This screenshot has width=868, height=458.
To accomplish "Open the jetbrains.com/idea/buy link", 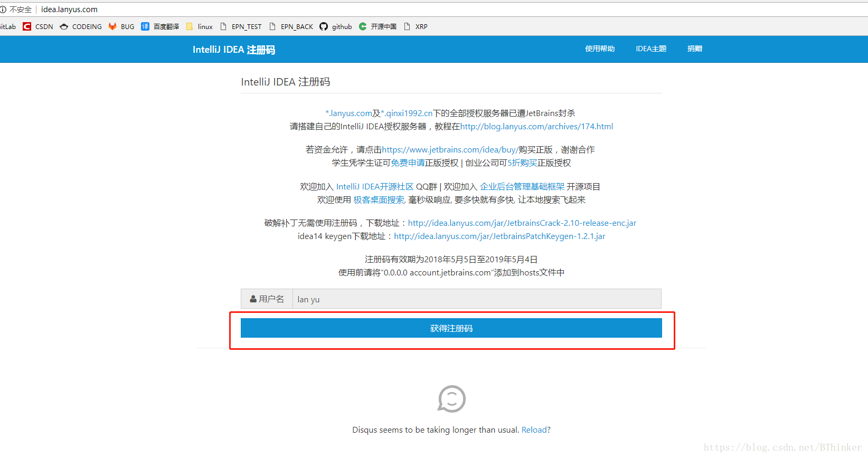I will (x=450, y=150).
